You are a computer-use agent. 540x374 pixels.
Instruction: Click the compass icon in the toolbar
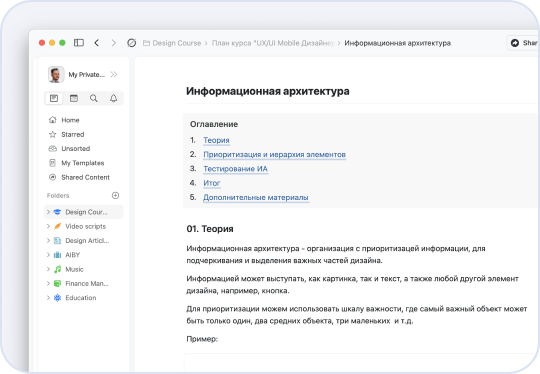click(x=132, y=43)
